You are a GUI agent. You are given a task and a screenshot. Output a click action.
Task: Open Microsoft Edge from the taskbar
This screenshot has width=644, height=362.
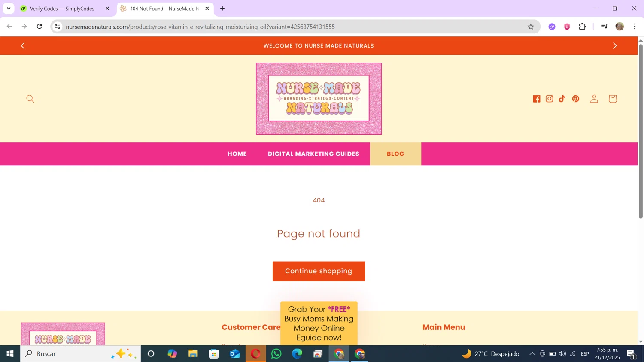(x=297, y=354)
